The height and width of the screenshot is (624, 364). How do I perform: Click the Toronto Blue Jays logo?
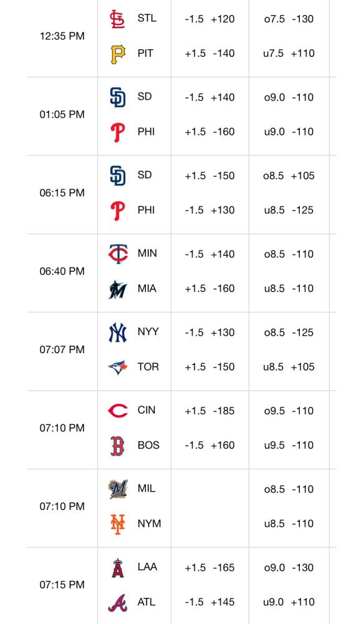coord(118,368)
